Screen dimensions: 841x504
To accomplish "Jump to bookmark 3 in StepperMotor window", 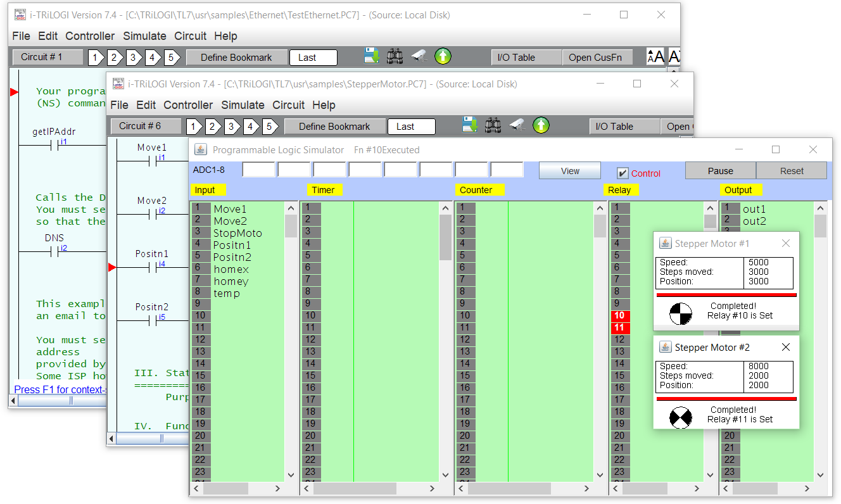I will point(231,127).
